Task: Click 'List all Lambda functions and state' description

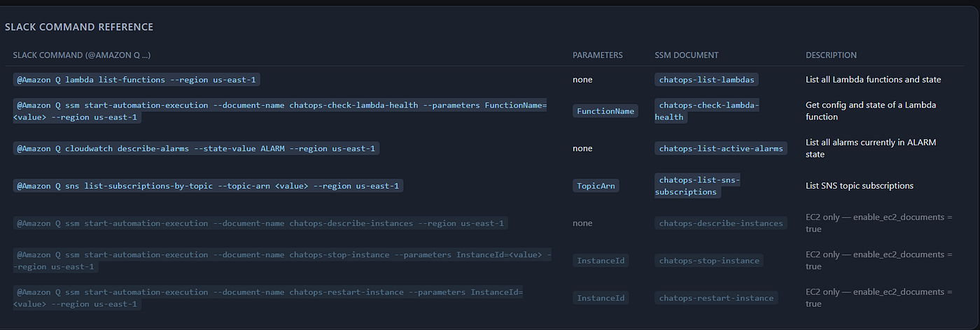Action: point(873,80)
